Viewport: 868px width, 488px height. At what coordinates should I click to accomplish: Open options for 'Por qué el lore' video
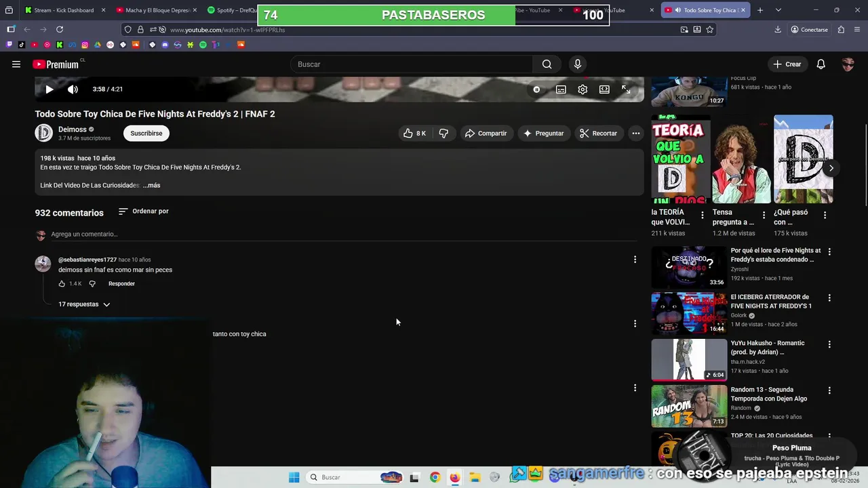(829, 252)
